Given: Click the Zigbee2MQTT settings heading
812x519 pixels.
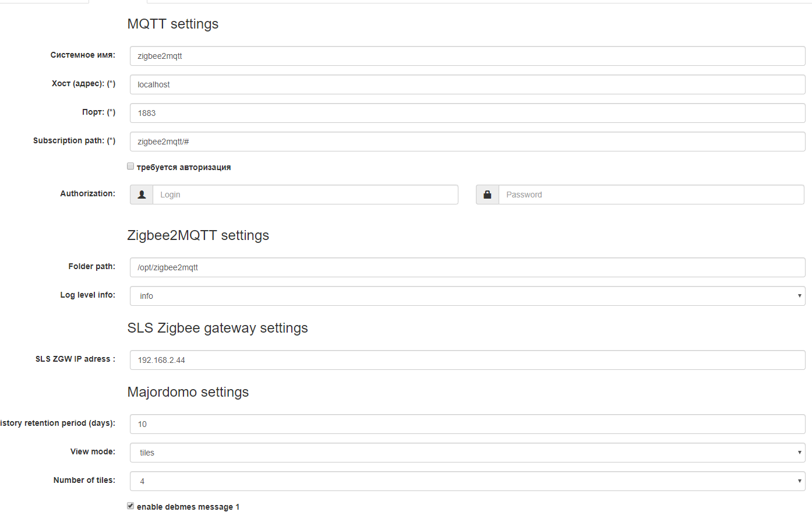Looking at the screenshot, I should point(198,235).
